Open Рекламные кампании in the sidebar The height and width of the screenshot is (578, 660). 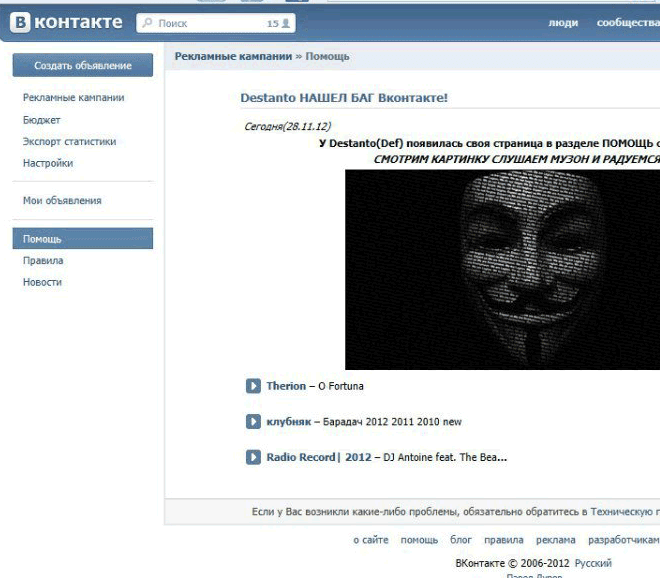(74, 98)
